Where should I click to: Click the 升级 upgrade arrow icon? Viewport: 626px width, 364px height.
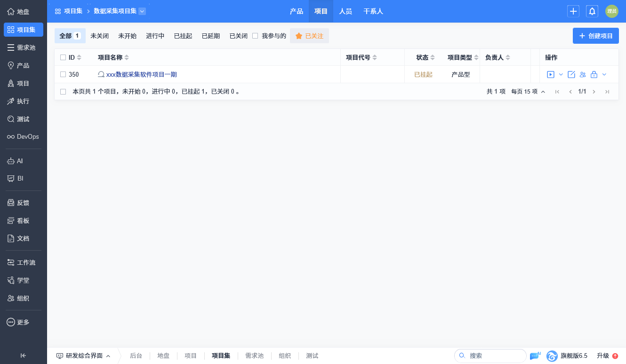pos(615,356)
